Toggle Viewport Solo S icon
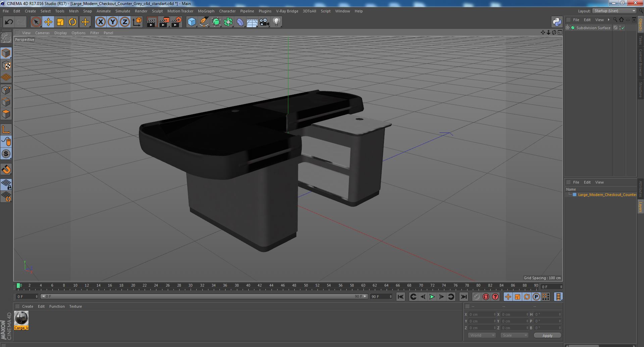This screenshot has height=347, width=644. point(6,154)
